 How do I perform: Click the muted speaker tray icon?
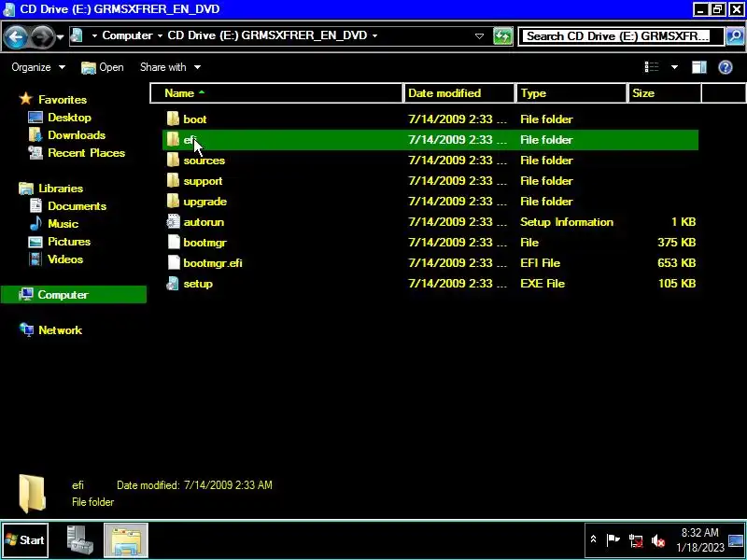click(x=658, y=540)
